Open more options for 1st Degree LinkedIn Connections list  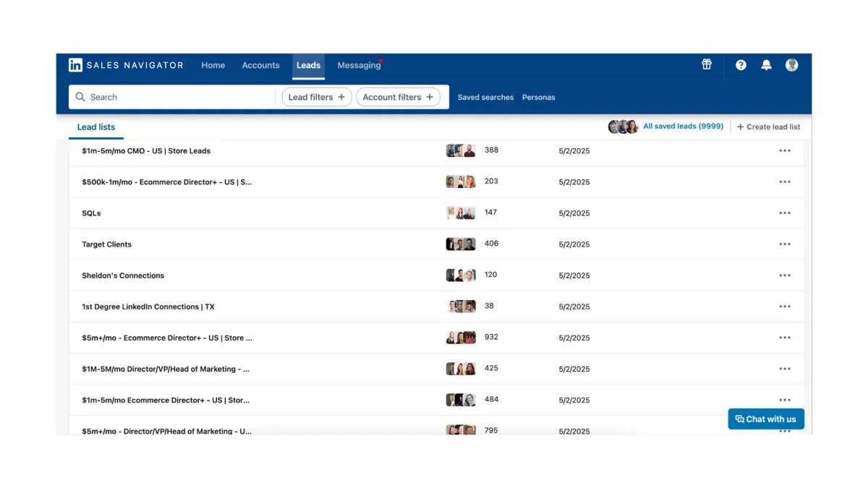coord(785,307)
